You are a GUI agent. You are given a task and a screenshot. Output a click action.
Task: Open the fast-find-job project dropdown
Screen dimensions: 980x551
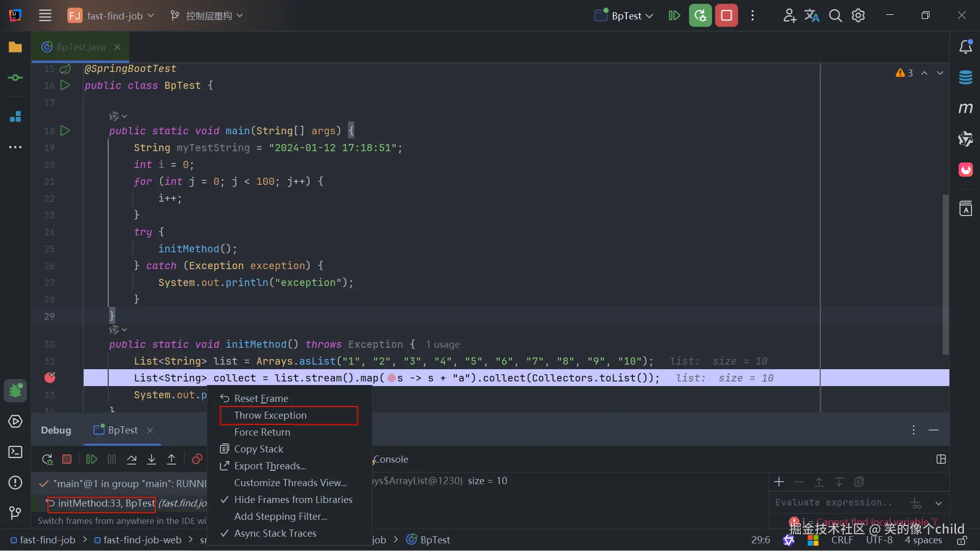pos(111,16)
